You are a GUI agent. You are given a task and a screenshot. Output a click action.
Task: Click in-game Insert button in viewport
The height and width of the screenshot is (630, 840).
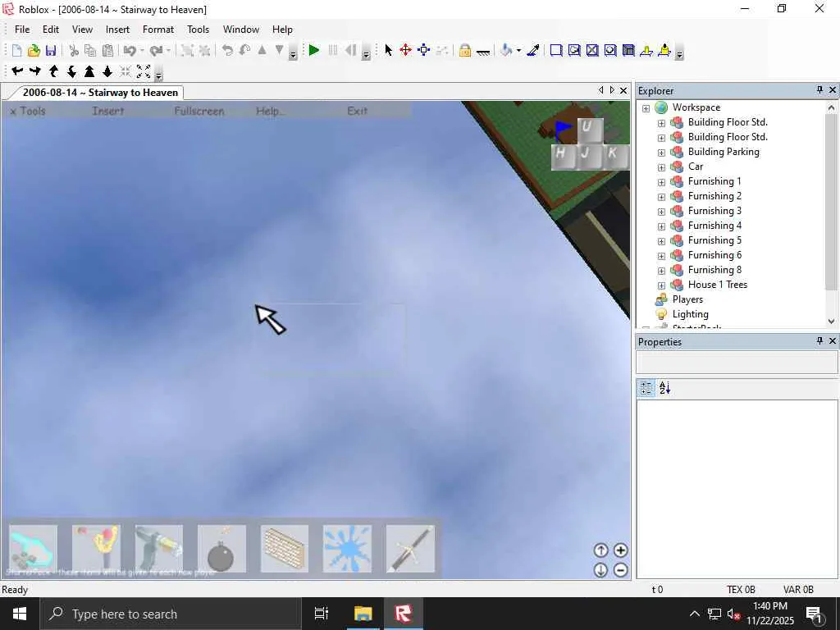tap(107, 111)
